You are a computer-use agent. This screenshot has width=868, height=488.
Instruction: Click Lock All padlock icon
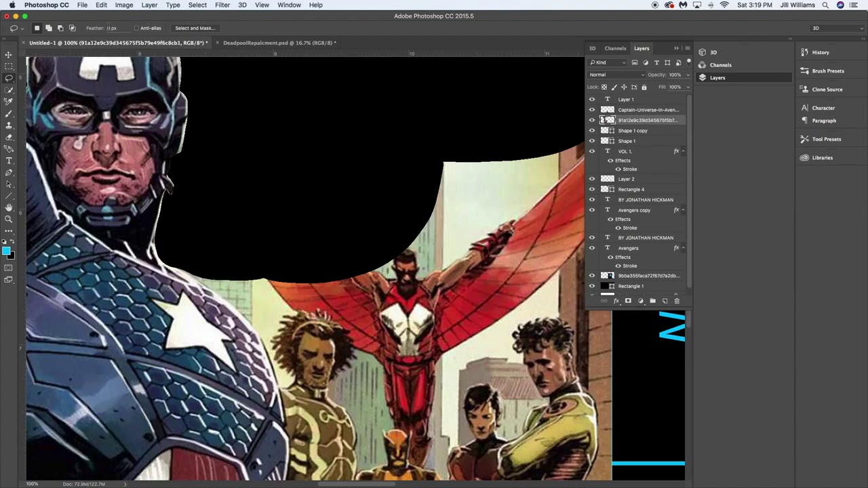click(x=644, y=87)
